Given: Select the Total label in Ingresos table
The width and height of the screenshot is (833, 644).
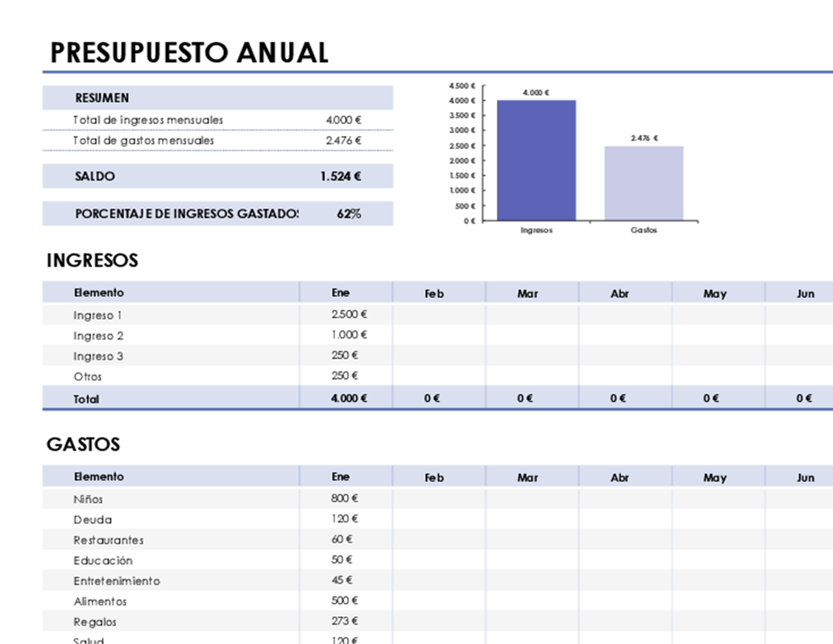Looking at the screenshot, I should 86,399.
